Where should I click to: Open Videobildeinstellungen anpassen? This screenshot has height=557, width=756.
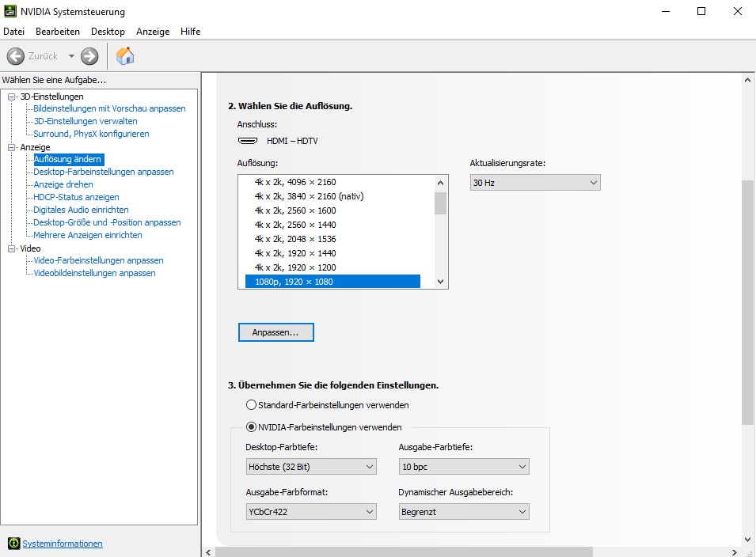point(94,273)
